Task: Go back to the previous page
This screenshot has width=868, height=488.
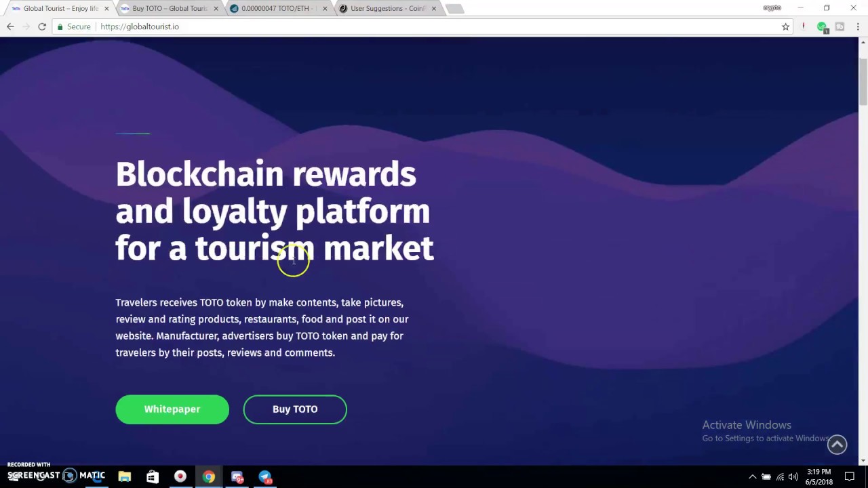Action: (10, 26)
